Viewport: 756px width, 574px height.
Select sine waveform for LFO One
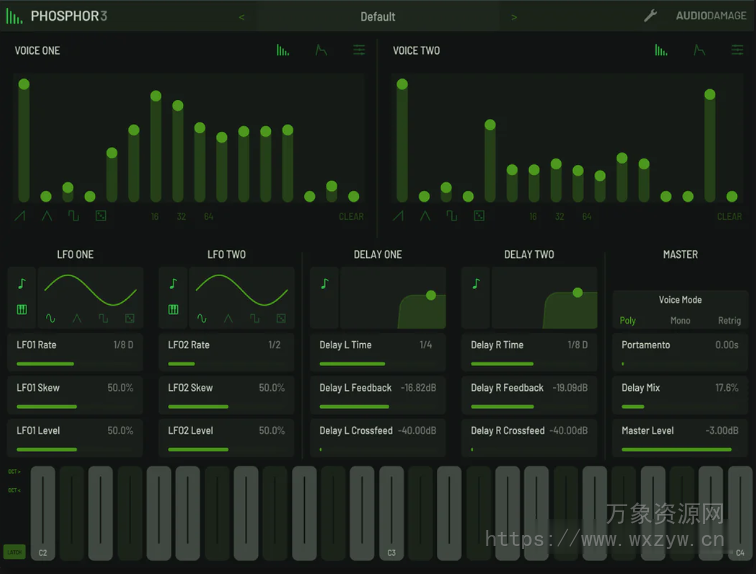(50, 319)
